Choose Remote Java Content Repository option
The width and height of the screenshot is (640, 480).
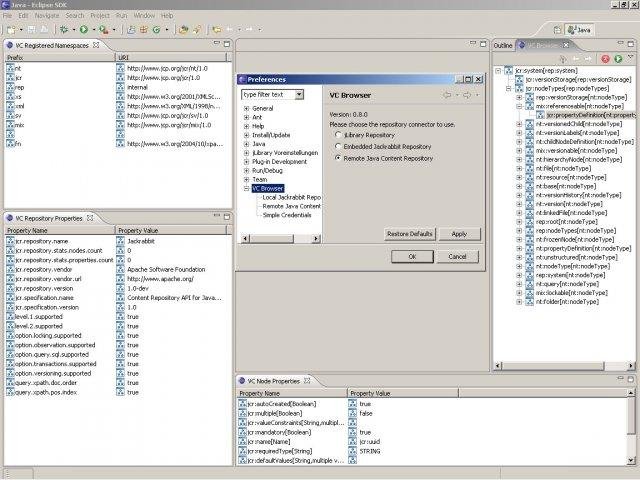coord(337,157)
